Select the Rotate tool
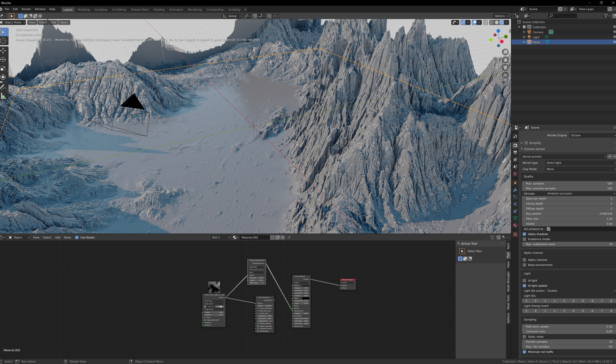The height and width of the screenshot is (364, 616). click(3, 60)
